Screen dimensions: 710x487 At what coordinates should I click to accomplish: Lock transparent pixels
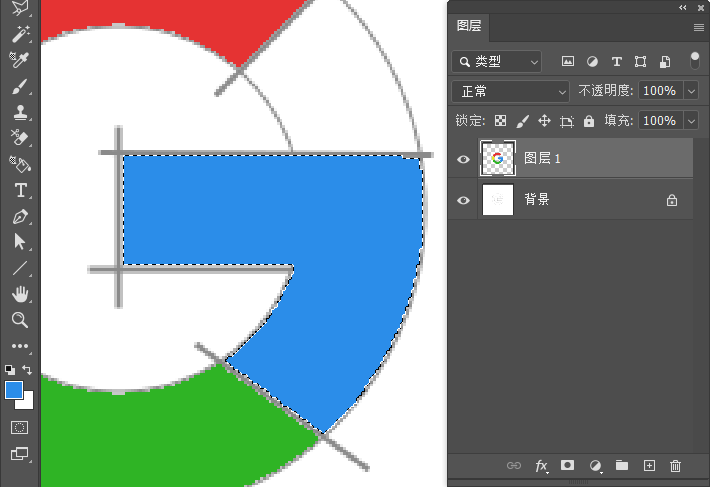tap(500, 121)
